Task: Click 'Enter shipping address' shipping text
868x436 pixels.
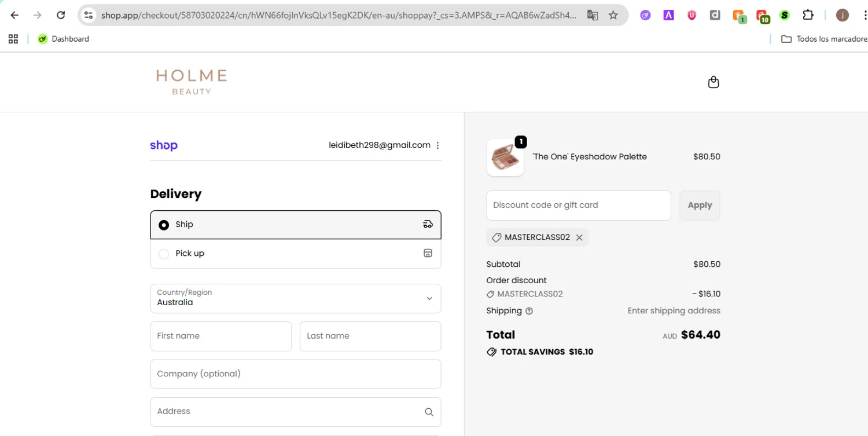Action: (674, 311)
